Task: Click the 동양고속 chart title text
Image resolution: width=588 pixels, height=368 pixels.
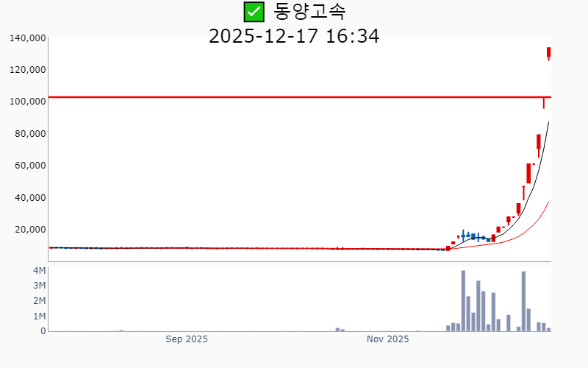Action: (x=309, y=12)
